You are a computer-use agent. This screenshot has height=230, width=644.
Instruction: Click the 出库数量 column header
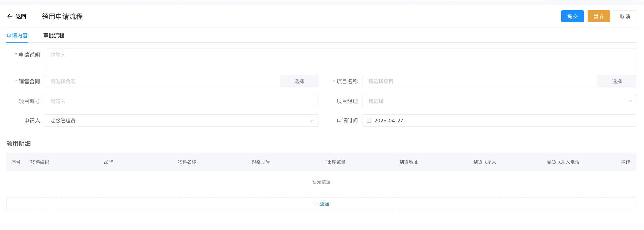pos(336,162)
